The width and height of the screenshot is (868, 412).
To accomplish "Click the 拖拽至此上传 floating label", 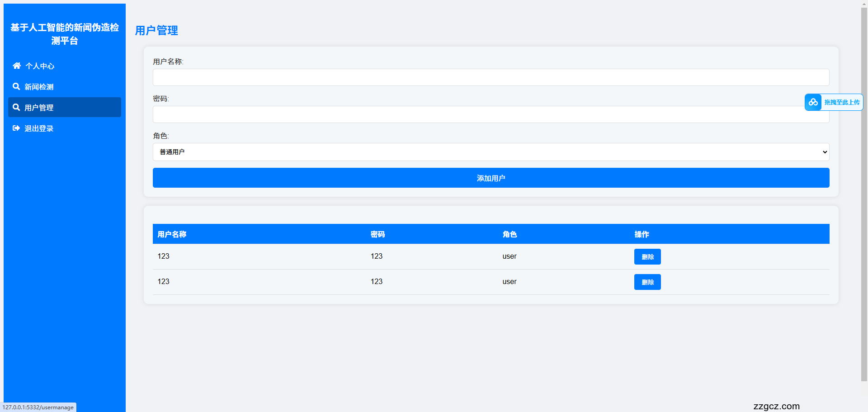I will click(x=842, y=102).
